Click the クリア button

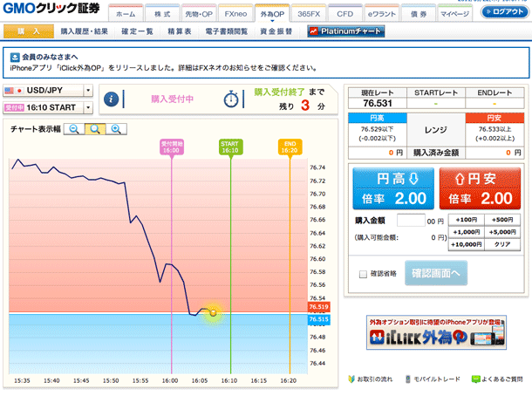click(x=502, y=244)
